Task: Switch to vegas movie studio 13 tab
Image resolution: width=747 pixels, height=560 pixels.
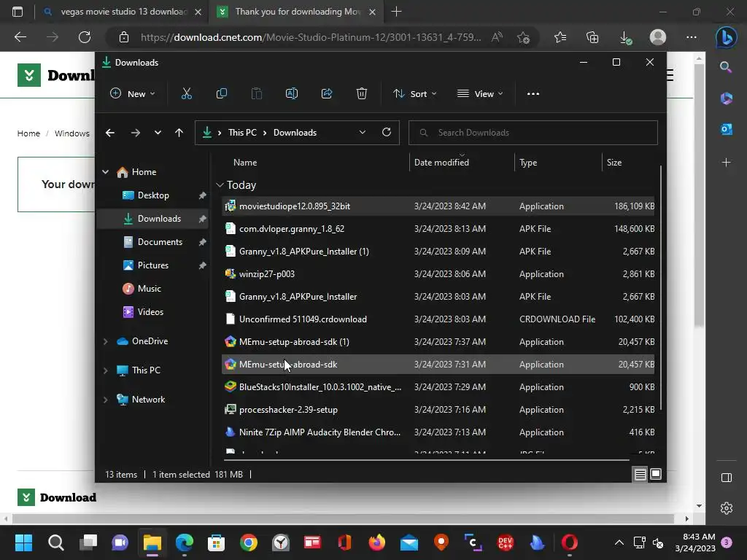Action: 123,12
